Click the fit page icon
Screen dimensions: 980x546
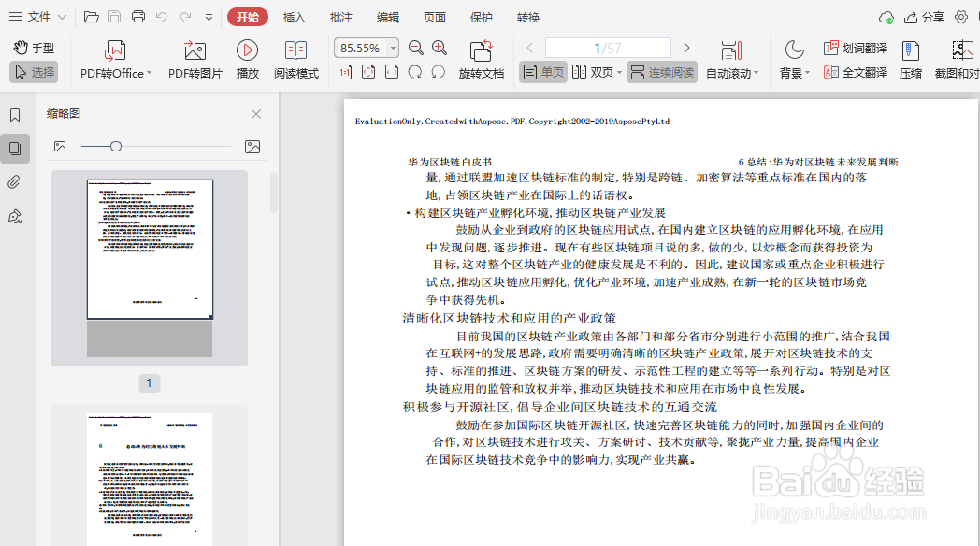pyautogui.click(x=368, y=73)
